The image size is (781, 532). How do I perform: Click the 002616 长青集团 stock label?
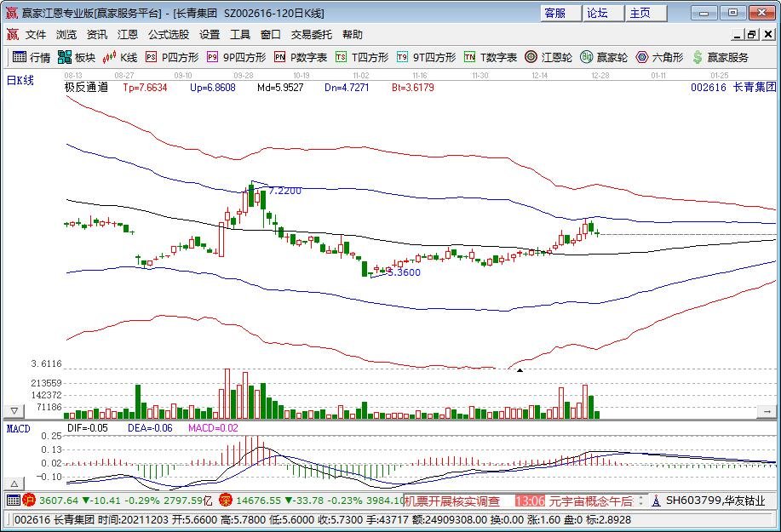(x=733, y=87)
